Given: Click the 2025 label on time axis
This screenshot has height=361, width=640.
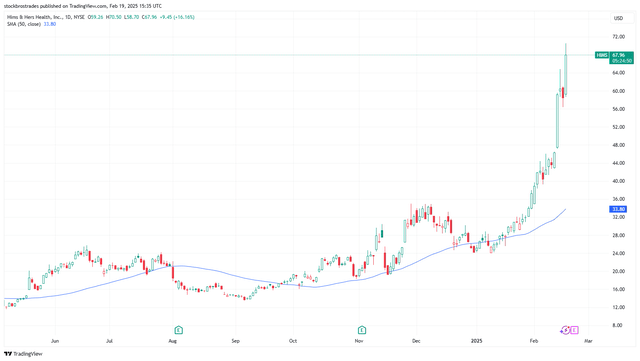Looking at the screenshot, I should 476,341.
